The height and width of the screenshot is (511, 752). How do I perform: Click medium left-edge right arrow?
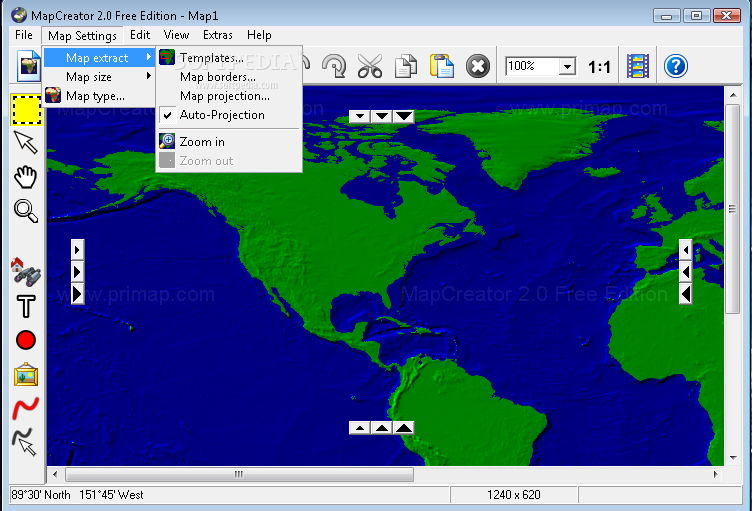77,272
